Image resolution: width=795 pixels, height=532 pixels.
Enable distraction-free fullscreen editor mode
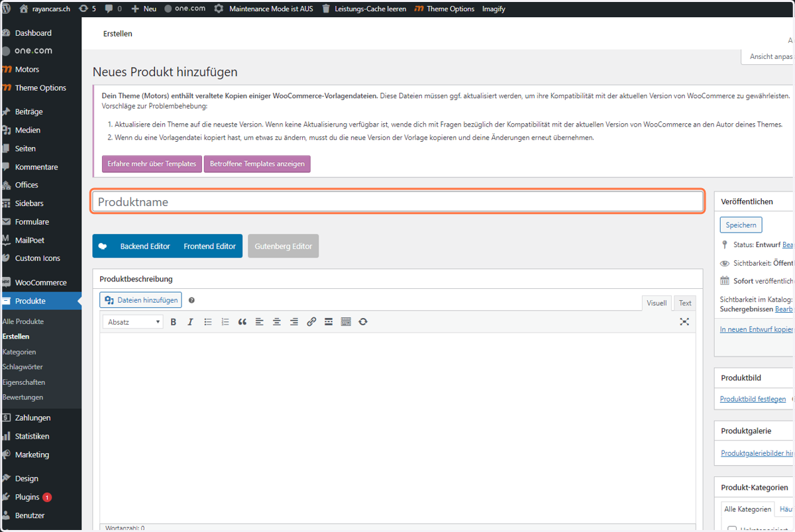click(x=684, y=322)
